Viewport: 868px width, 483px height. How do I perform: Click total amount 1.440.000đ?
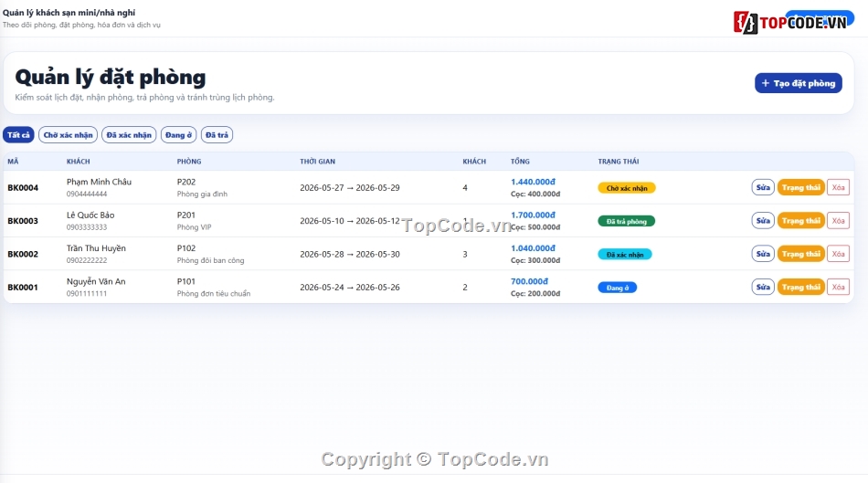tap(533, 182)
